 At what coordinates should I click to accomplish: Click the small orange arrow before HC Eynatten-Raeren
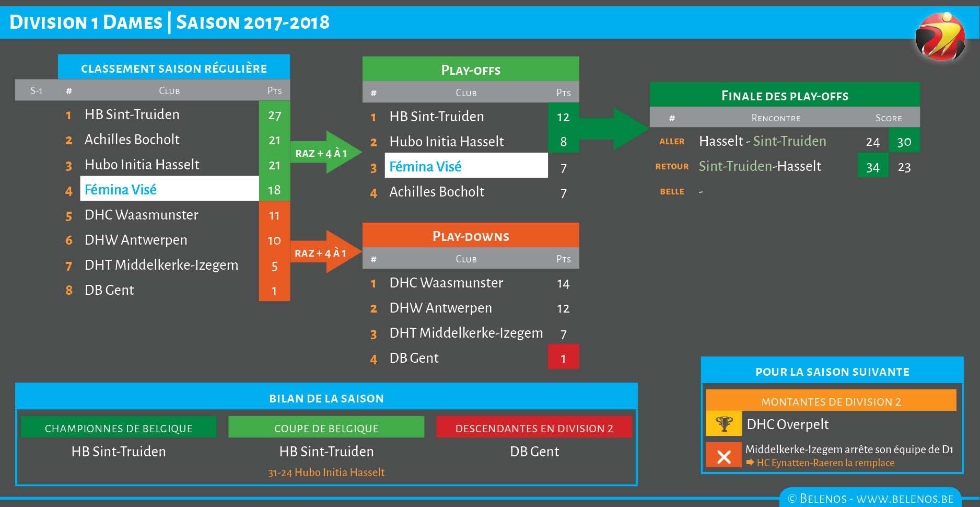tap(750, 463)
